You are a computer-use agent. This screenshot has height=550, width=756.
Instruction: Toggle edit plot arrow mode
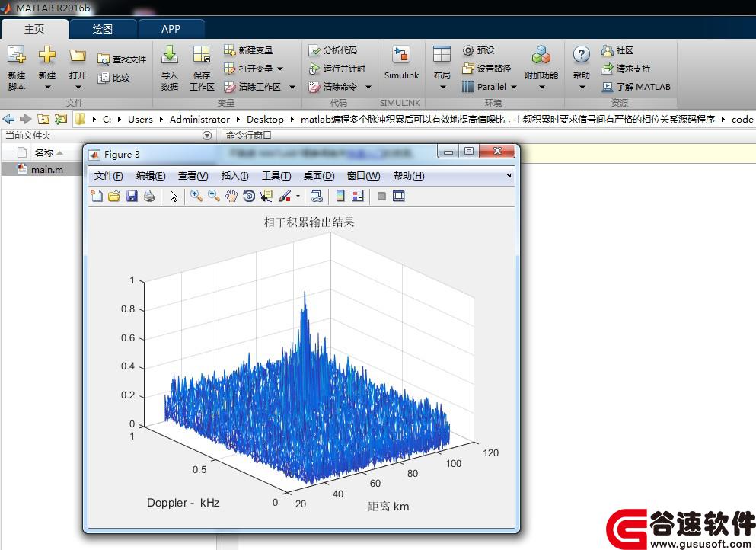pyautogui.click(x=174, y=196)
